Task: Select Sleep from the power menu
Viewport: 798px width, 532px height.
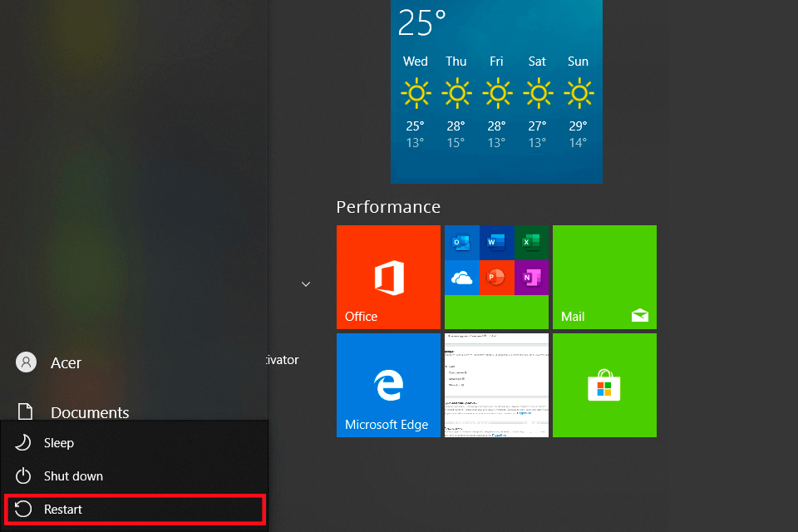Action: [x=58, y=443]
